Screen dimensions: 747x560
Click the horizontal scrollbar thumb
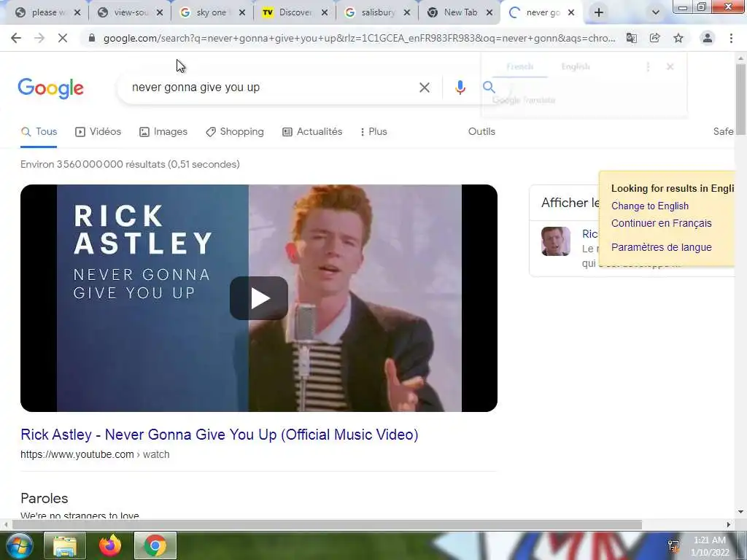coord(327,525)
